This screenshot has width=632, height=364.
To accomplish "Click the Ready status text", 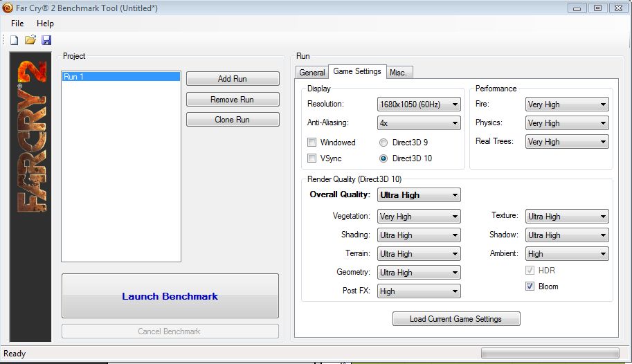I will [x=15, y=354].
